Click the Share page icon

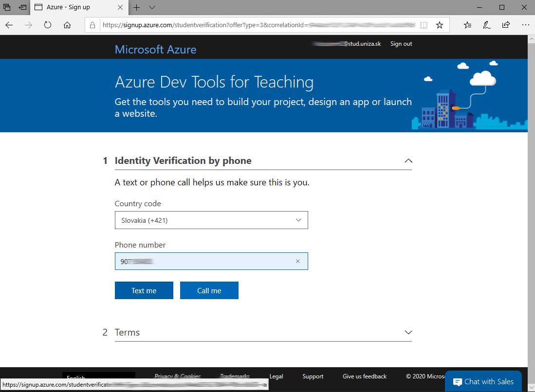506,24
